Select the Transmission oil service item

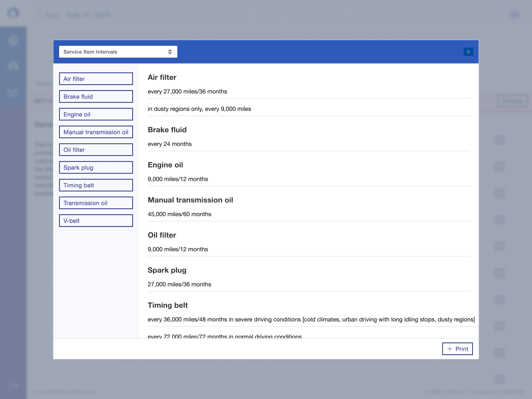[96, 203]
